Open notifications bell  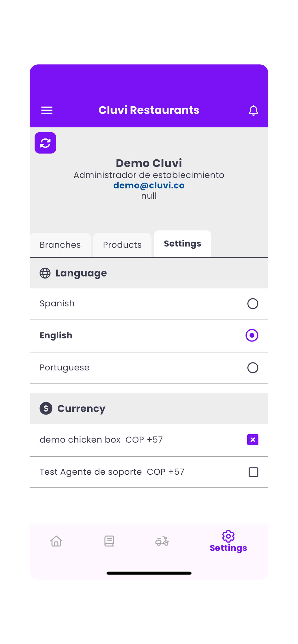253,110
